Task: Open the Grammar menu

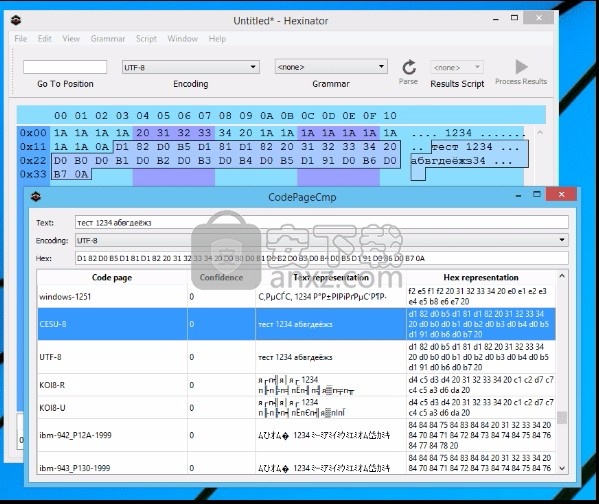Action: click(108, 39)
